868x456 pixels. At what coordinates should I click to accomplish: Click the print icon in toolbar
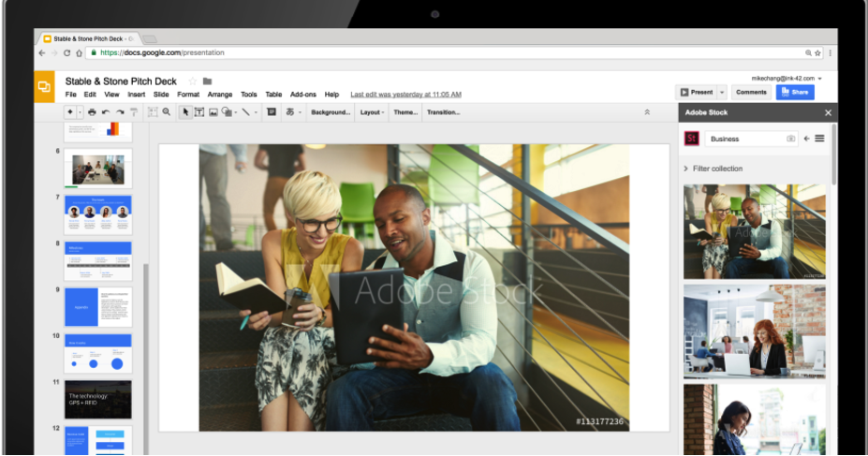[92, 112]
